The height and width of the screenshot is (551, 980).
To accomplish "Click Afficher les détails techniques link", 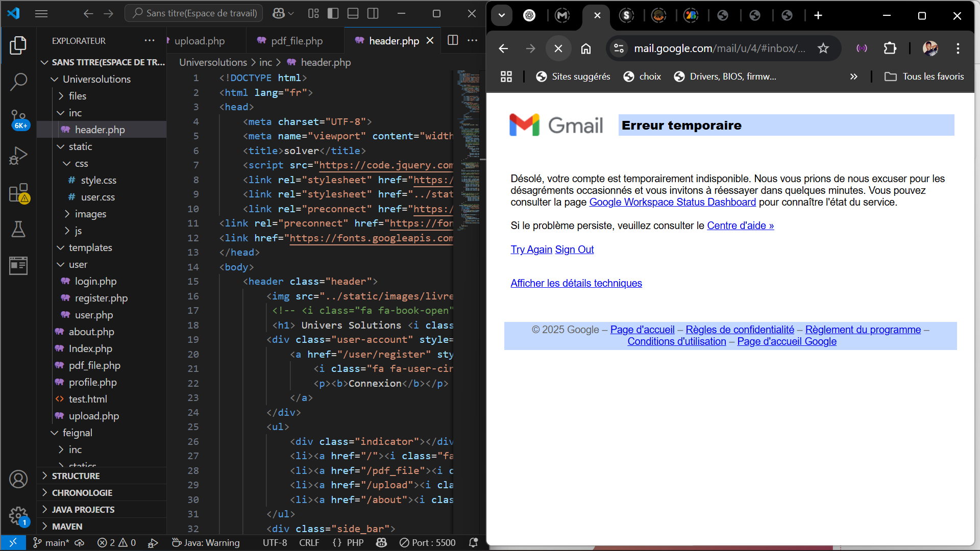I will (576, 283).
